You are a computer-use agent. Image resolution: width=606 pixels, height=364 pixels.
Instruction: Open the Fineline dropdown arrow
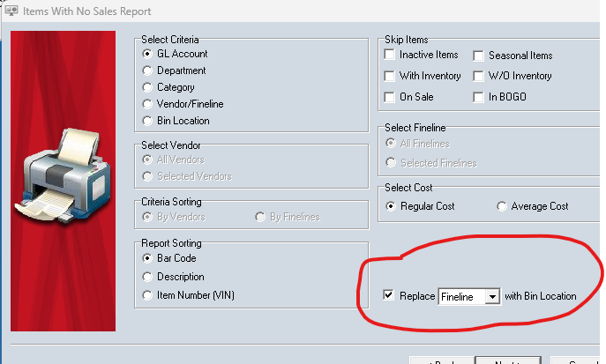tap(492, 297)
